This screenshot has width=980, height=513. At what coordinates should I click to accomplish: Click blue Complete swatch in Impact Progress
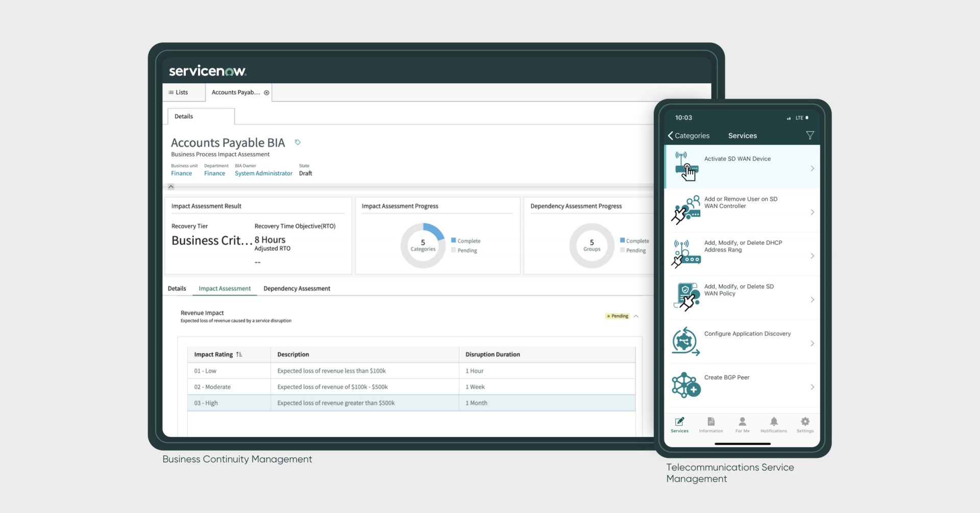[453, 240]
